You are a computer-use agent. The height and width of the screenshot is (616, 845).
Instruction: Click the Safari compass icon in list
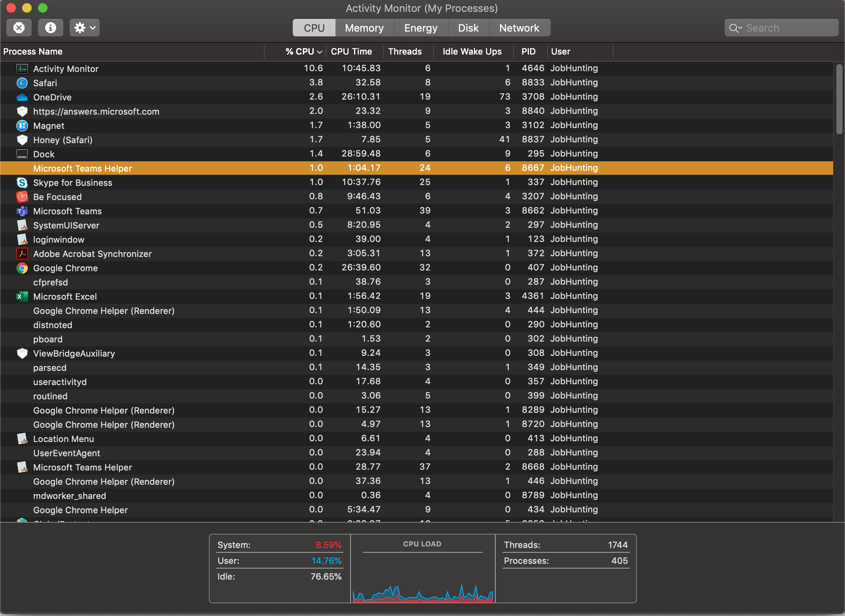point(22,83)
